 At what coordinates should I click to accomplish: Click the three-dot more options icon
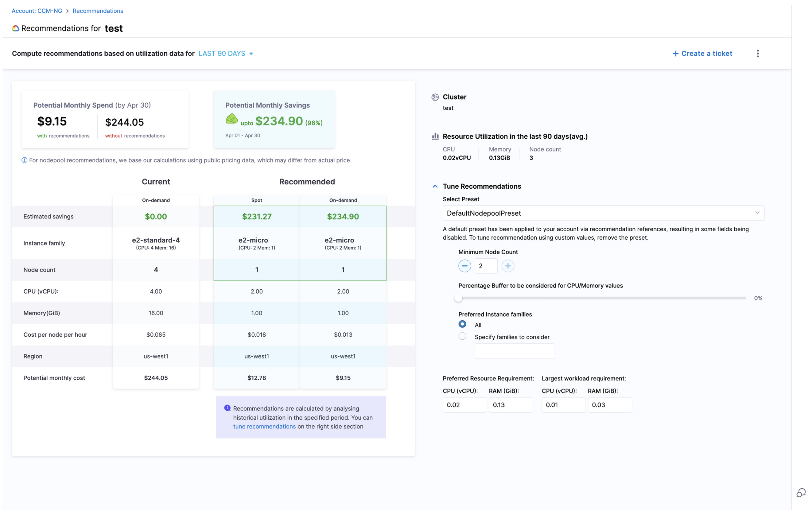point(758,54)
